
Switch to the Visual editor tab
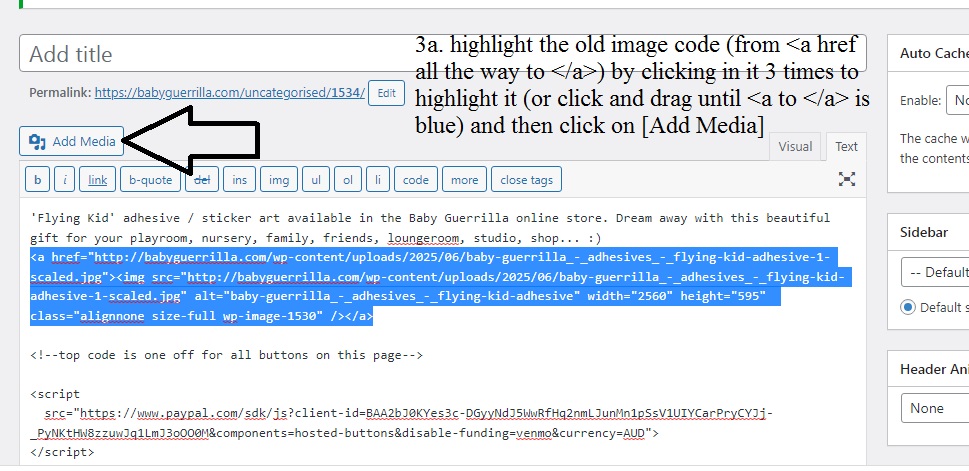coord(795,146)
